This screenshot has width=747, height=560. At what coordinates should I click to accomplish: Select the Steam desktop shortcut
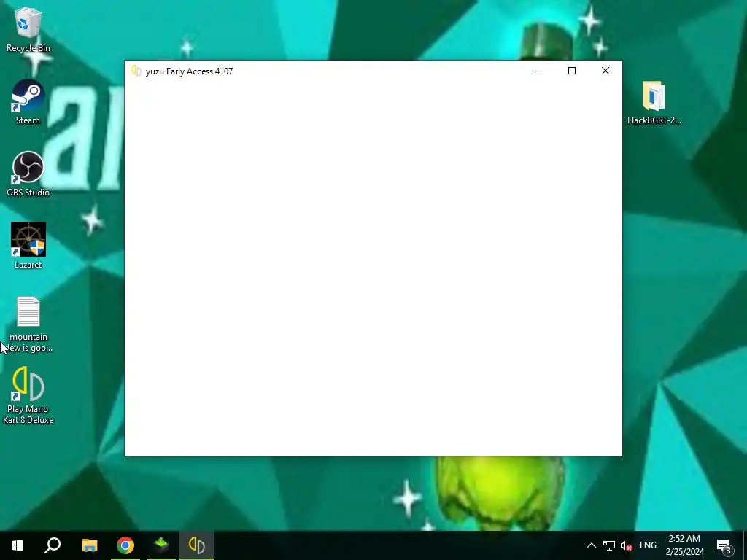pyautogui.click(x=28, y=102)
